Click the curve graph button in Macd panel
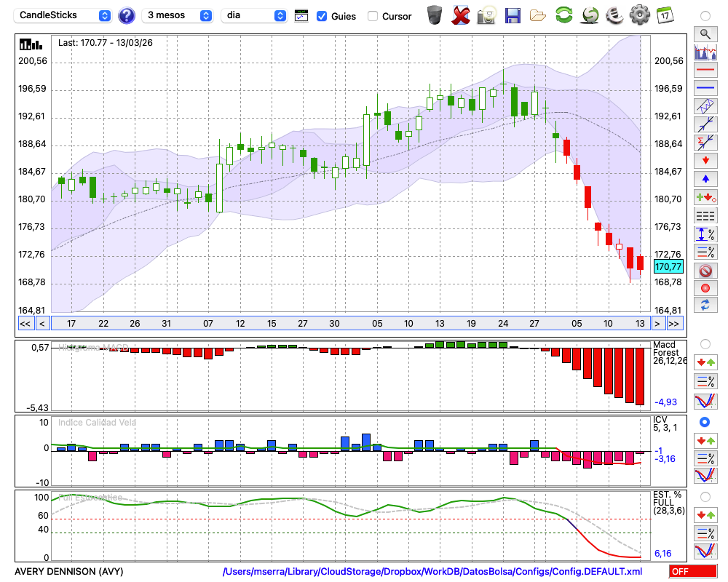 pos(705,401)
